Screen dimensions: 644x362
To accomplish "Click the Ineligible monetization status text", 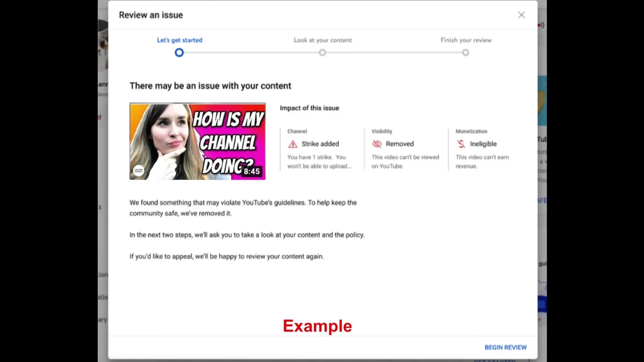I will [x=483, y=144].
